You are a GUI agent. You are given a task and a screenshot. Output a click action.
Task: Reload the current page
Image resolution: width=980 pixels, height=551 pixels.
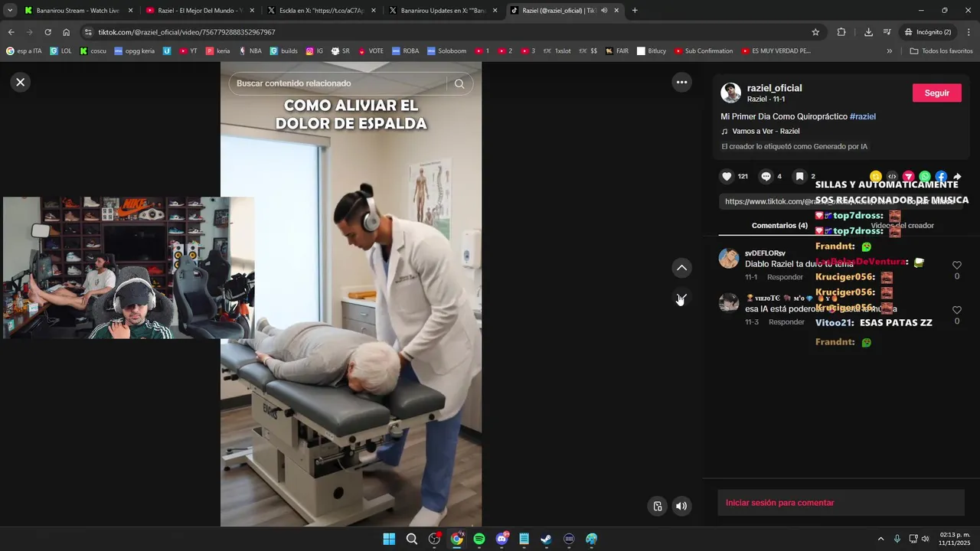[47, 32]
